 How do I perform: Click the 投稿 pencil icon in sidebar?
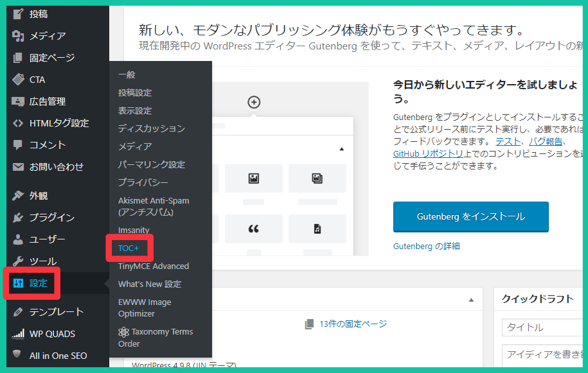click(x=18, y=14)
